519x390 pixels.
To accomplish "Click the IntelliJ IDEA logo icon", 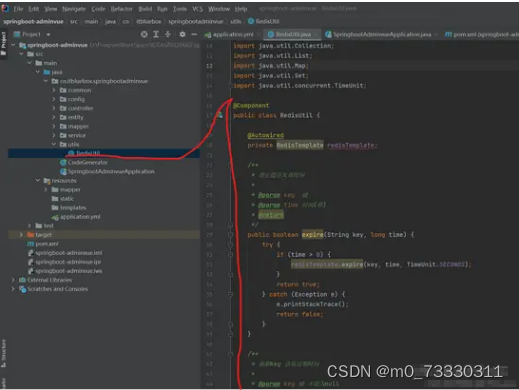I will pyautogui.click(x=5, y=8).
